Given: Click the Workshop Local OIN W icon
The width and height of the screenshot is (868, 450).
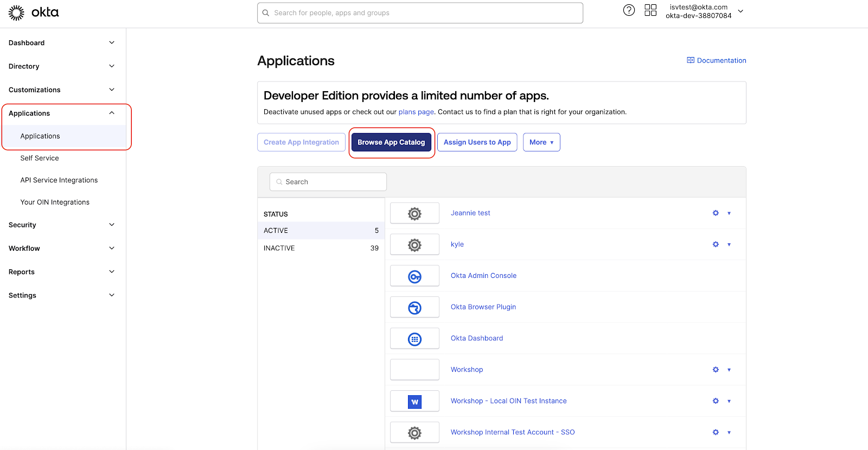Looking at the screenshot, I should point(414,401).
